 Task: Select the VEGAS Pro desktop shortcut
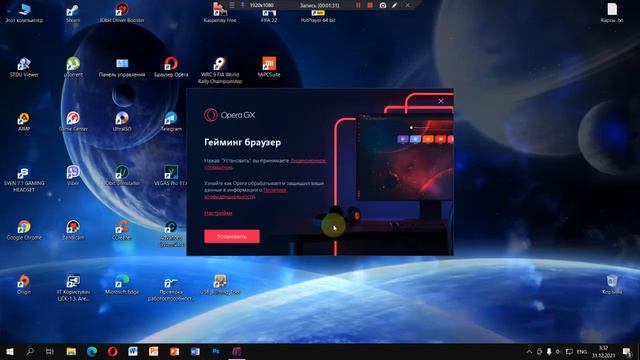171,176
